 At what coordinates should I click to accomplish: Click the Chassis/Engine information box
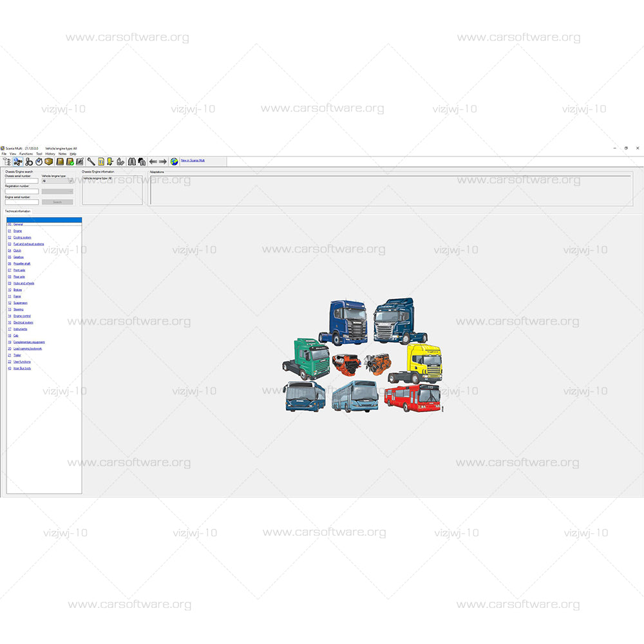click(x=112, y=190)
